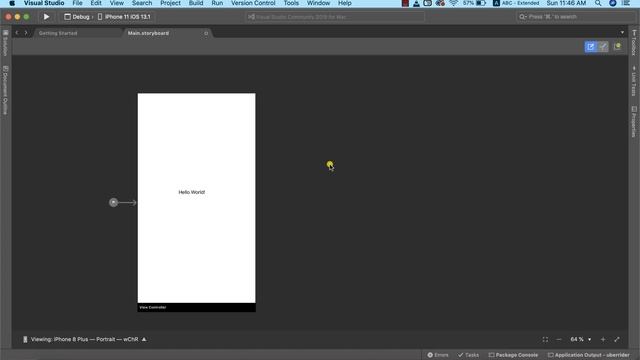Select the Main.storyboard tab
The height and width of the screenshot is (360, 640).
coord(148,33)
